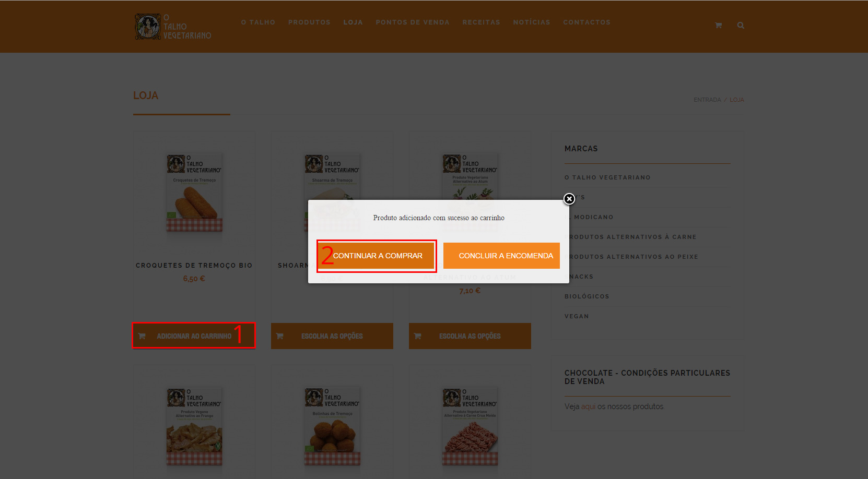The height and width of the screenshot is (479, 868).
Task: Click the popup success message text
Action: pos(439,218)
